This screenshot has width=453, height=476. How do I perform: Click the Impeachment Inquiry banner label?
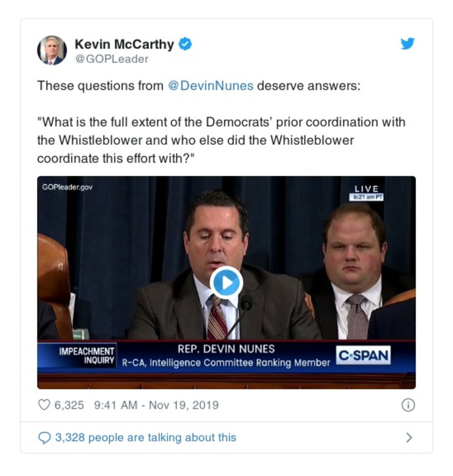point(87,355)
